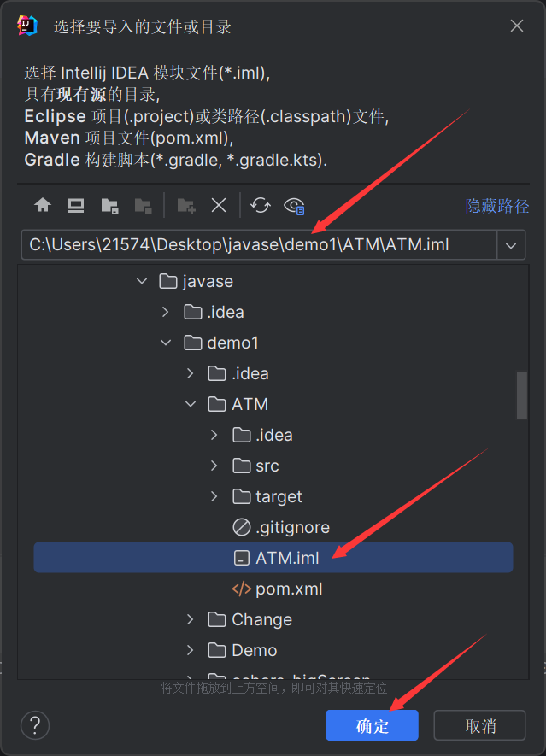Click the Demo folder icon
The image size is (546, 756).
point(217,650)
